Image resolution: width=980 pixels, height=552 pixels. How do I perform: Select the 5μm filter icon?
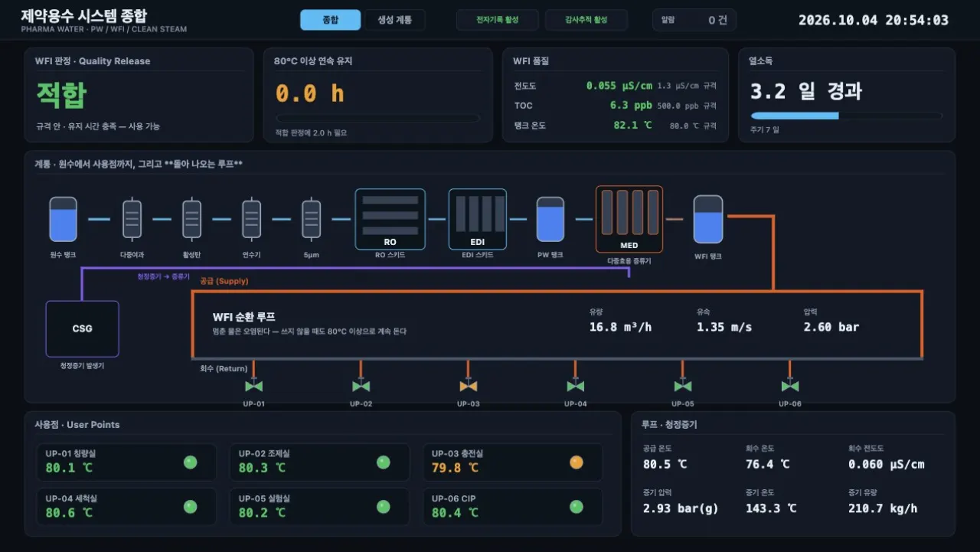point(311,220)
